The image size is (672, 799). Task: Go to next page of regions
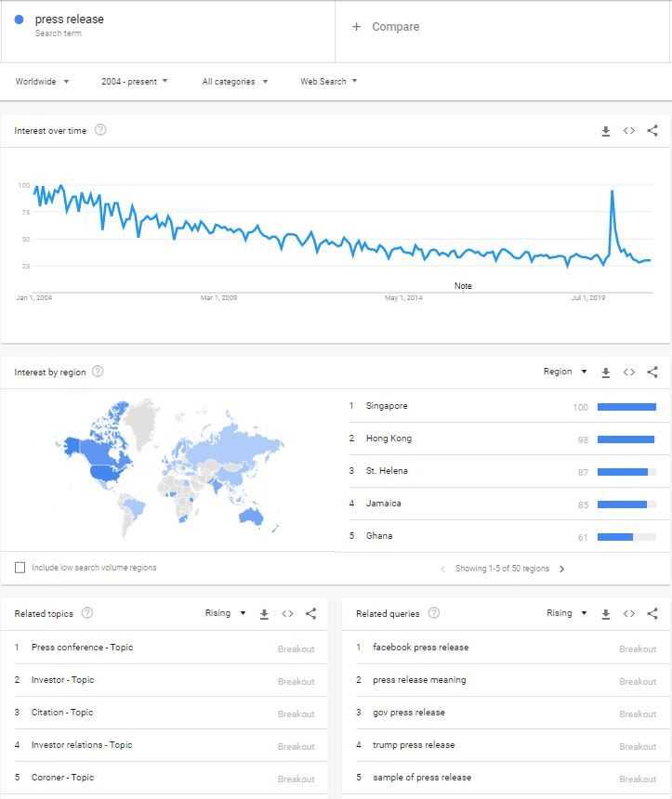(x=561, y=569)
